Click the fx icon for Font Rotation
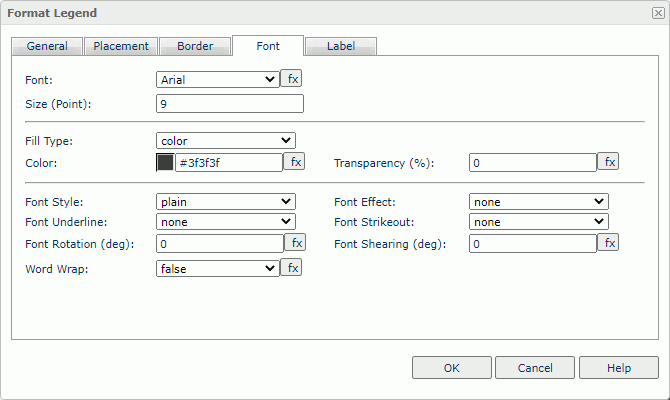This screenshot has width=670, height=400. coord(294,242)
